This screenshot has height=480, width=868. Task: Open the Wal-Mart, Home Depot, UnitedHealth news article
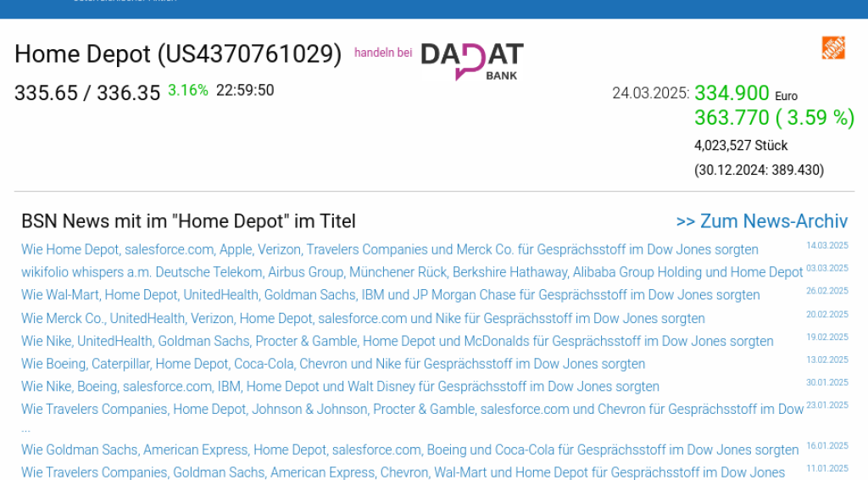(x=390, y=295)
